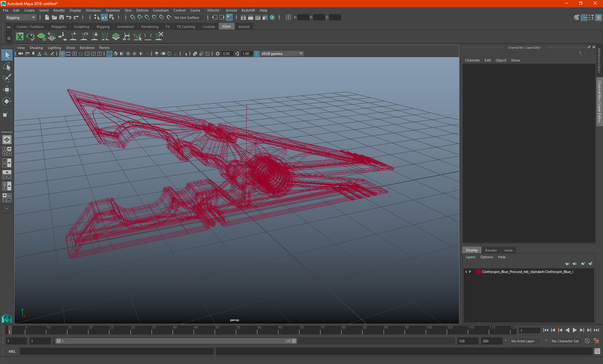Click the XGen add guides icon
603x364 pixels.
[x=73, y=36]
